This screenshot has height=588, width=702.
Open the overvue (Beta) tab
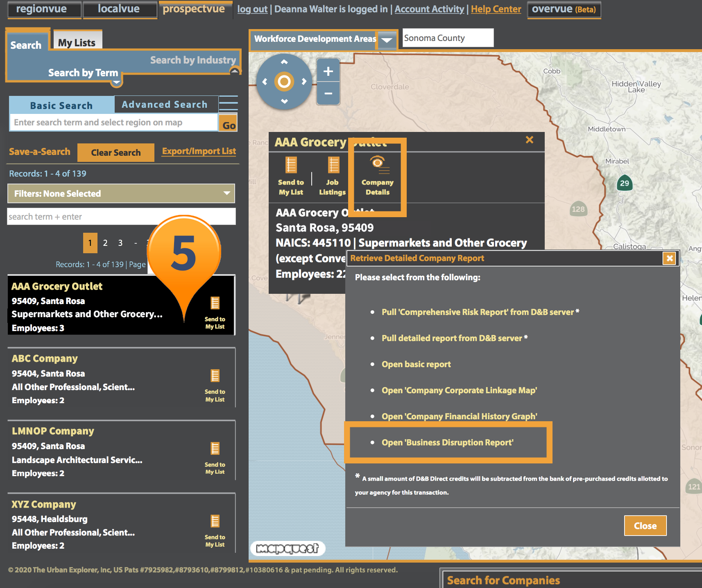564,9
